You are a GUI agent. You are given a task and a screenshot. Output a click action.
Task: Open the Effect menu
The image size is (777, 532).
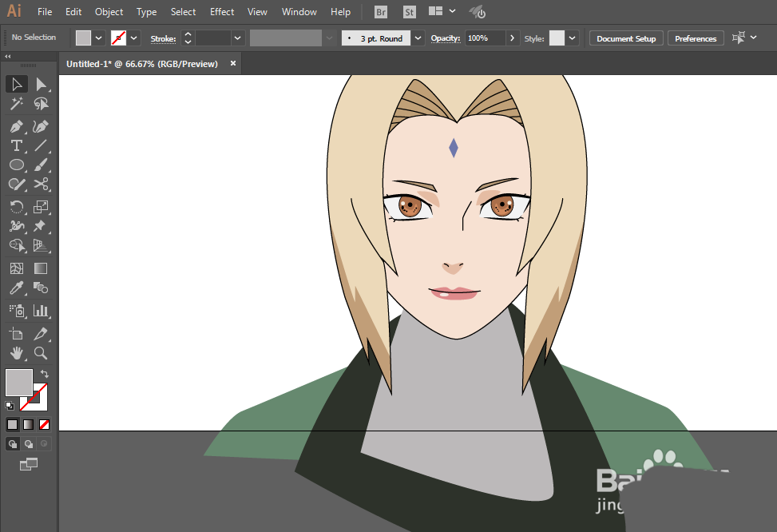point(222,12)
